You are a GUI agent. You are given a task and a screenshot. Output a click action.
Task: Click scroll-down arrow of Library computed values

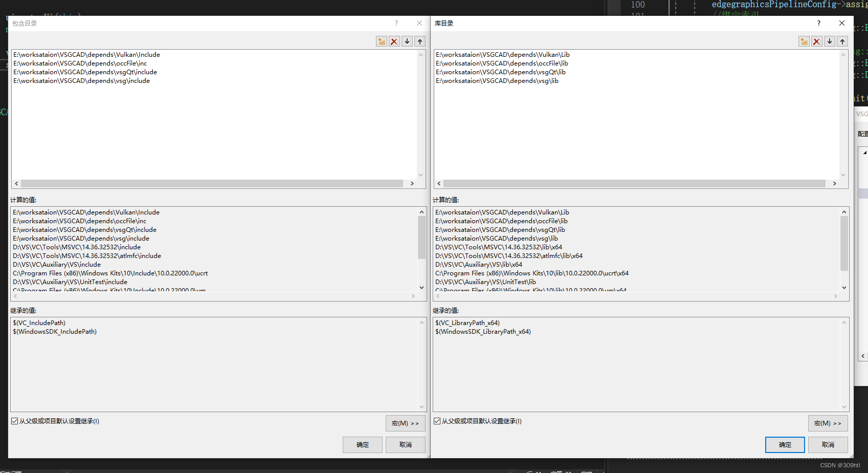844,288
